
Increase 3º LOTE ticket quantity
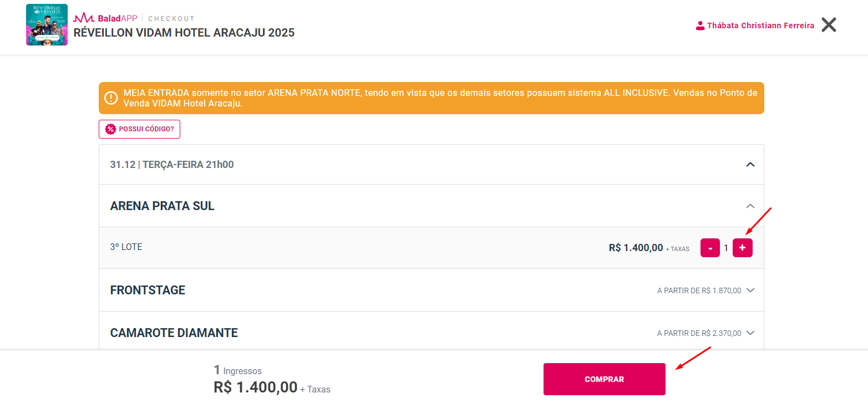pos(743,248)
